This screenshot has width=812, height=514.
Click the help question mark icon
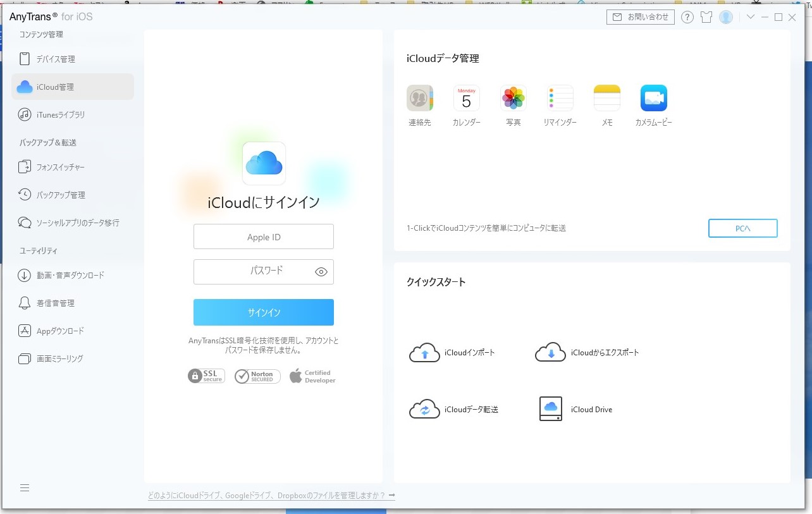pyautogui.click(x=687, y=17)
